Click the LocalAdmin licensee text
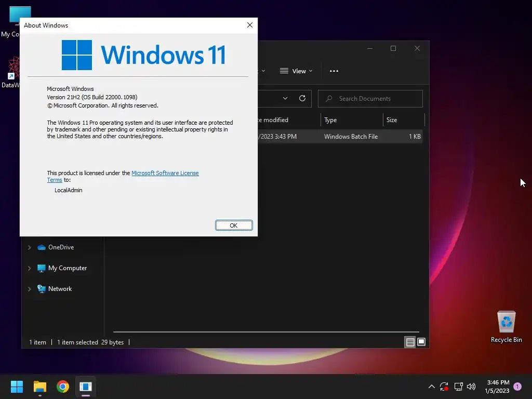Image resolution: width=532 pixels, height=399 pixels. 69,190
